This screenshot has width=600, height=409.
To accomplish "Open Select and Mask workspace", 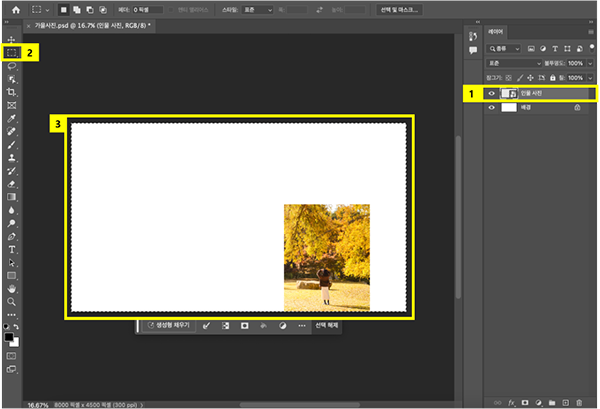I will (399, 10).
